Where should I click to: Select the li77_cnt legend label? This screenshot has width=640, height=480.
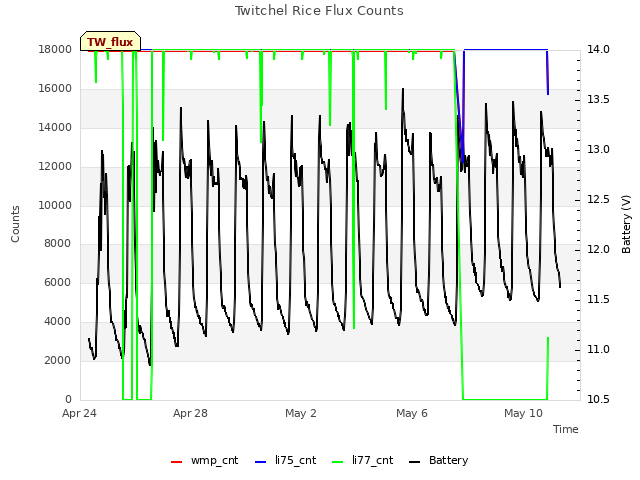pos(373,460)
